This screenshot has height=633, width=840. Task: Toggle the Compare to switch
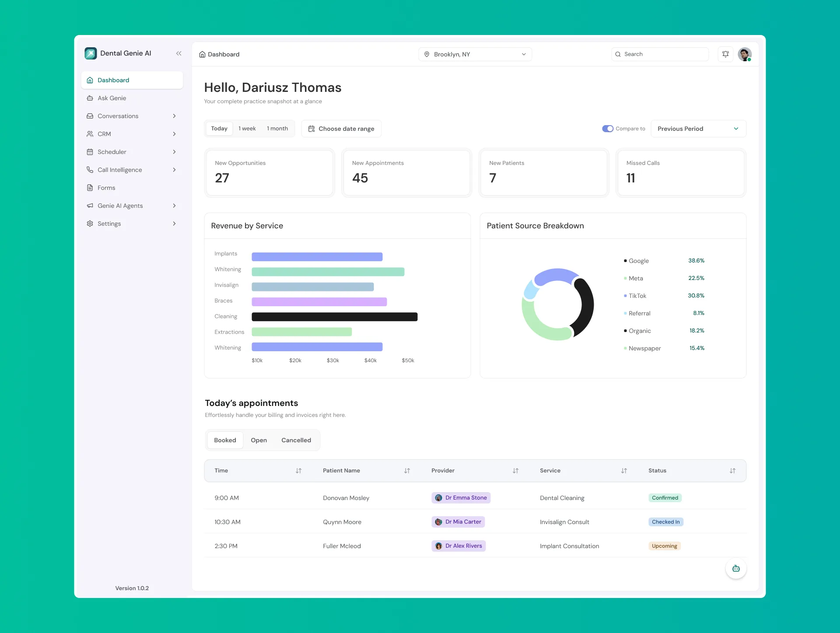(x=607, y=129)
